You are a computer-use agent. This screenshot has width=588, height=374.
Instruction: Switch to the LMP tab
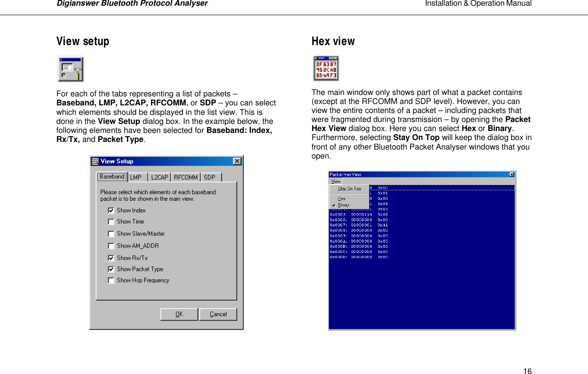137,177
